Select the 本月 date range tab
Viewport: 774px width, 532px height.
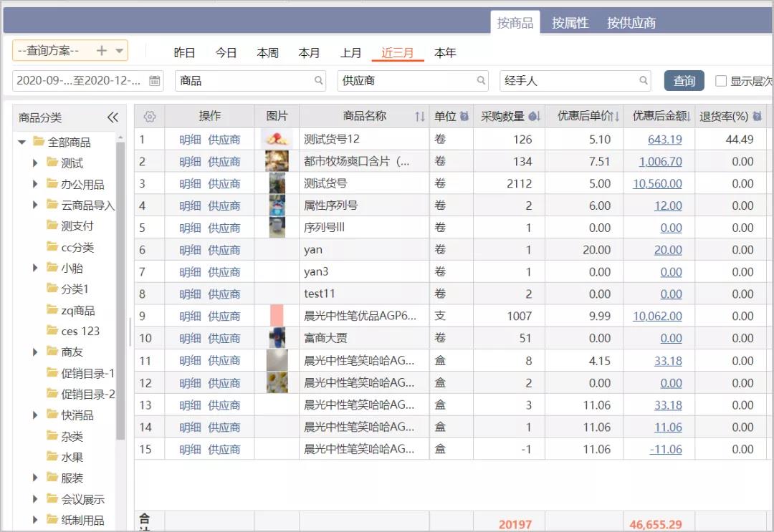pyautogui.click(x=309, y=53)
